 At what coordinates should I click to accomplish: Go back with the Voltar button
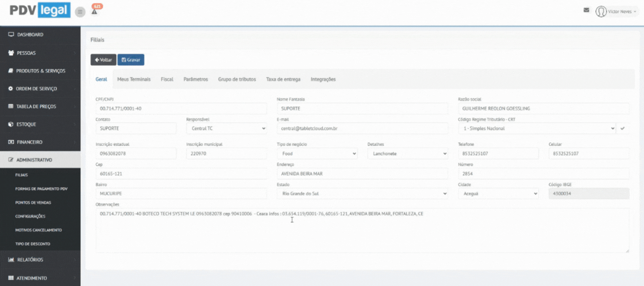103,60
